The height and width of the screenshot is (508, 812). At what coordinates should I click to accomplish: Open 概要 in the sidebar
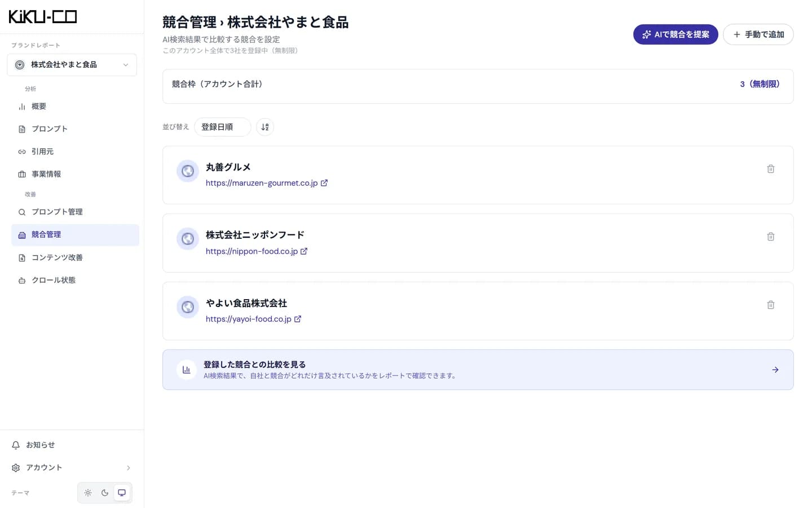click(75, 106)
